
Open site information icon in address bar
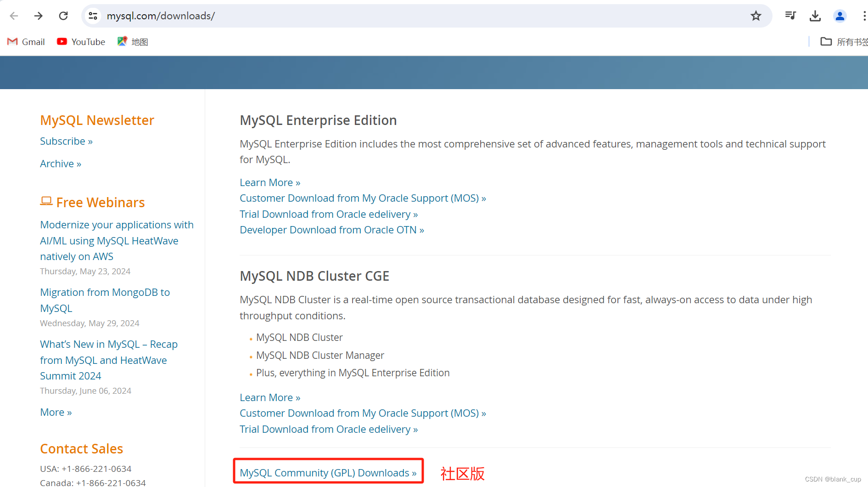click(x=93, y=16)
